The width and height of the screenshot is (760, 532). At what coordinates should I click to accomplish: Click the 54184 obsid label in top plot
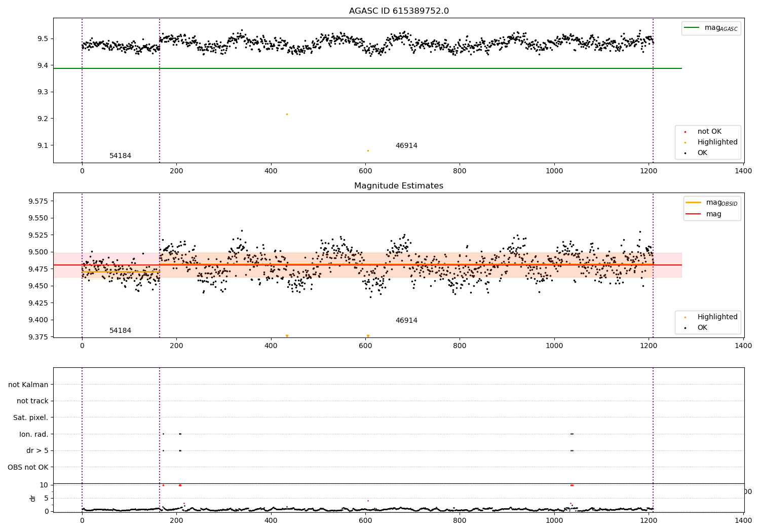[121, 156]
